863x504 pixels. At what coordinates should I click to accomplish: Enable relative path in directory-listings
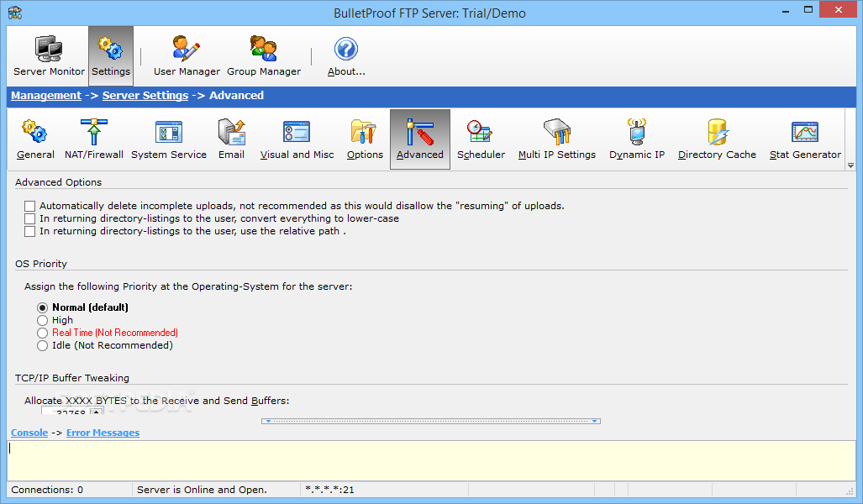pos(29,231)
